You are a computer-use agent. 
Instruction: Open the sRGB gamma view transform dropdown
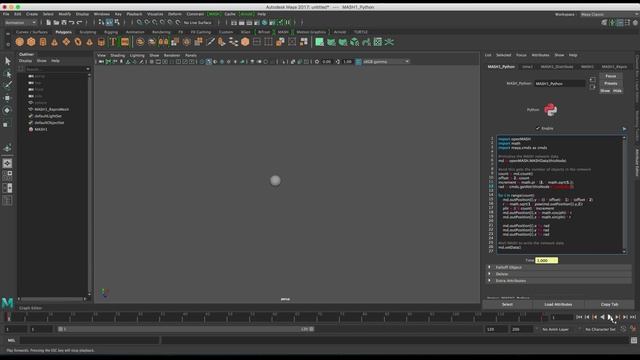[386, 62]
